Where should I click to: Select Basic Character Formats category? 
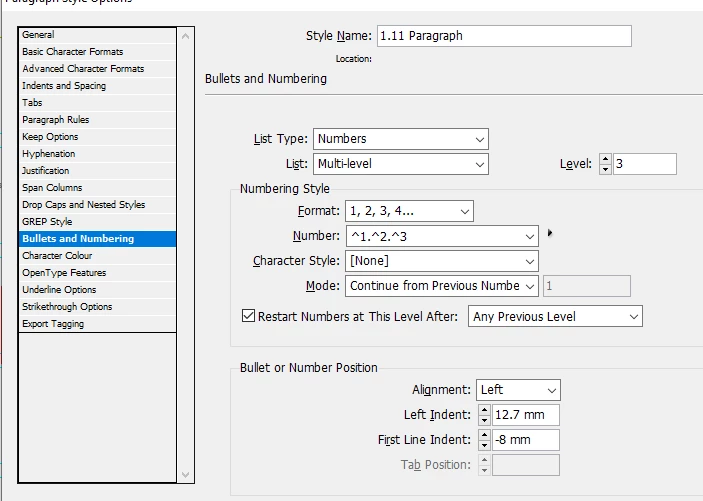(97, 52)
